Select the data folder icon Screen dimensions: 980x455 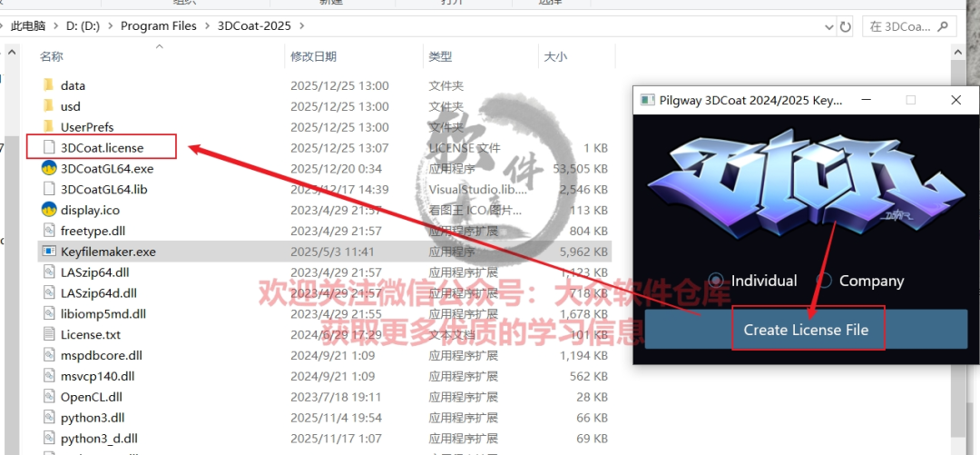point(49,85)
